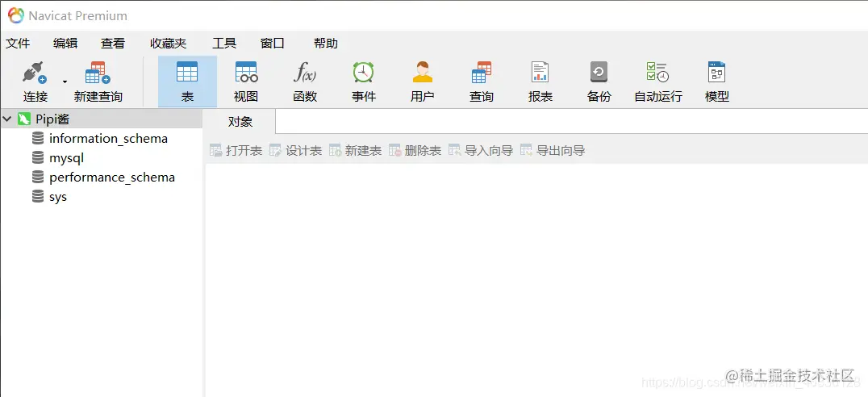Screen dimensions: 868x397
Task: Open the 帮助 menu
Action: click(x=326, y=44)
